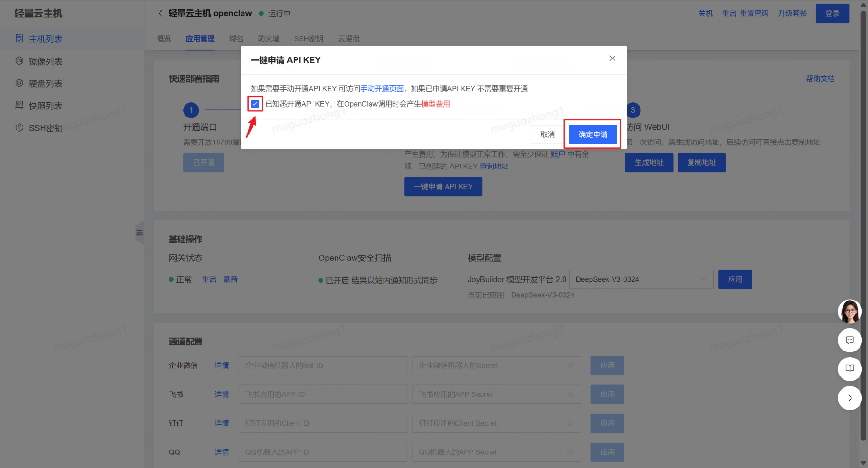Collapse the left sidebar with handle
This screenshot has width=868, height=468.
139,233
